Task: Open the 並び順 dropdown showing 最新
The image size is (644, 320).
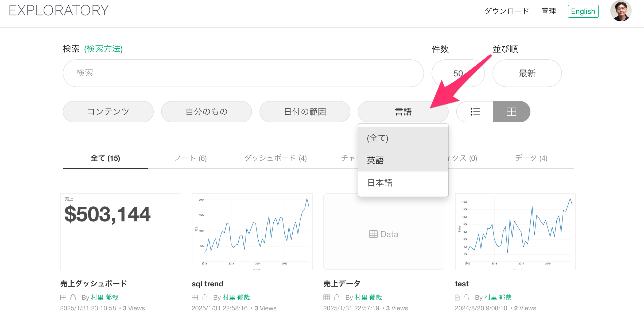Action: pos(527,73)
